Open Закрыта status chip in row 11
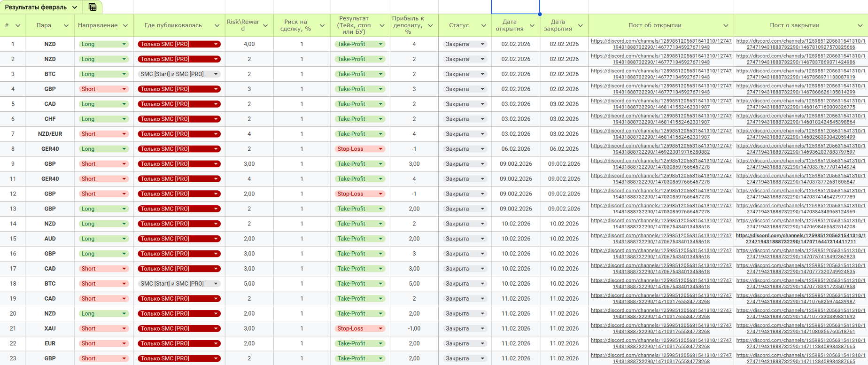 [465, 179]
